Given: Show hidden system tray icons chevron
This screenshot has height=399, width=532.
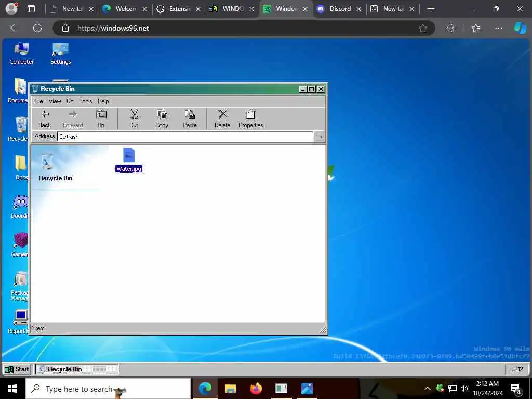Looking at the screenshot, I should (x=427, y=389).
